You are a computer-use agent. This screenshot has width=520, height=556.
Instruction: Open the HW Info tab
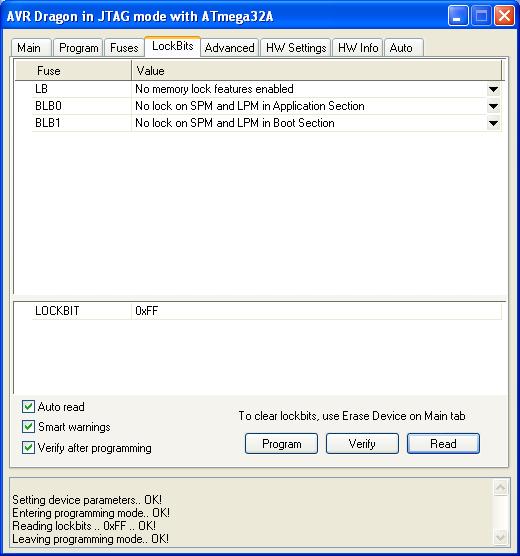358,48
